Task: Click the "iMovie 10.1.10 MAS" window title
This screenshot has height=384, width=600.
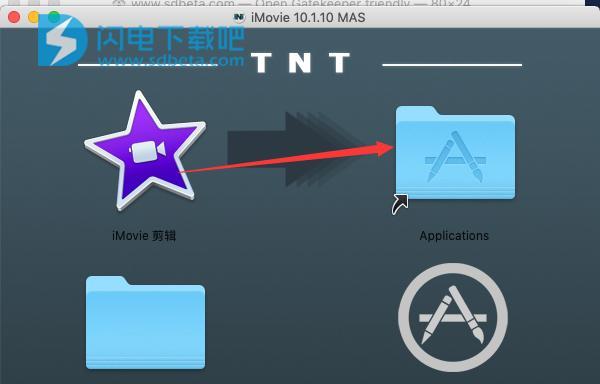Action: (x=308, y=18)
